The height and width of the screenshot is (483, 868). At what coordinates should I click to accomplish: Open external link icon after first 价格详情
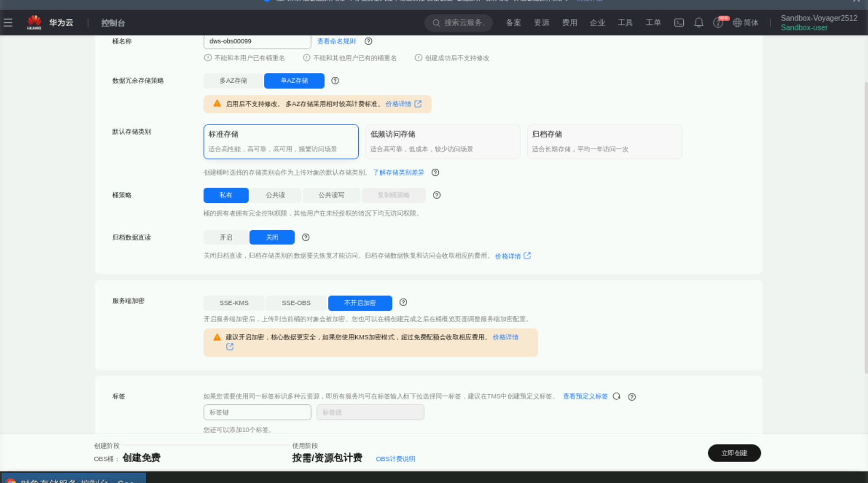pos(418,104)
